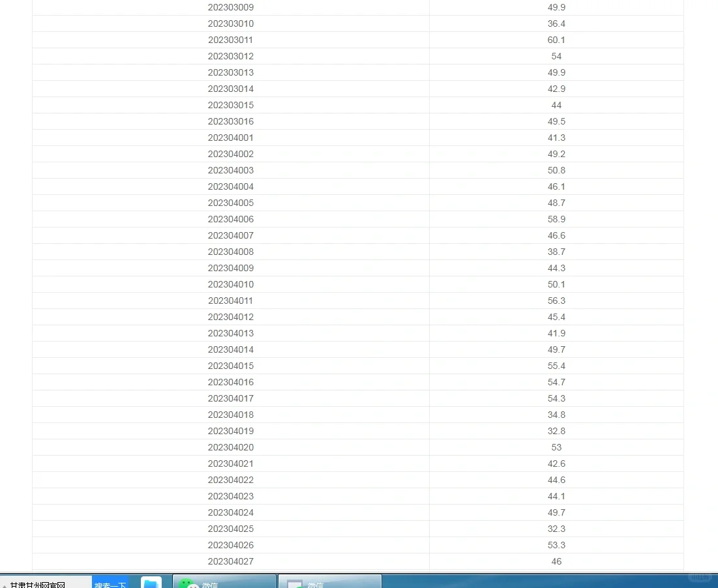Screen dimensions: 718x588
Task: Select the cell 202304015
Action: coord(231,366)
